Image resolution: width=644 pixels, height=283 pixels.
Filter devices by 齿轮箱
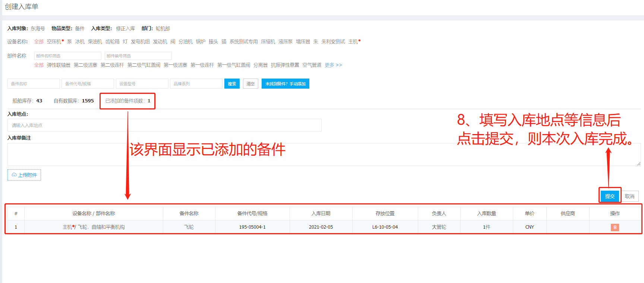click(x=112, y=42)
